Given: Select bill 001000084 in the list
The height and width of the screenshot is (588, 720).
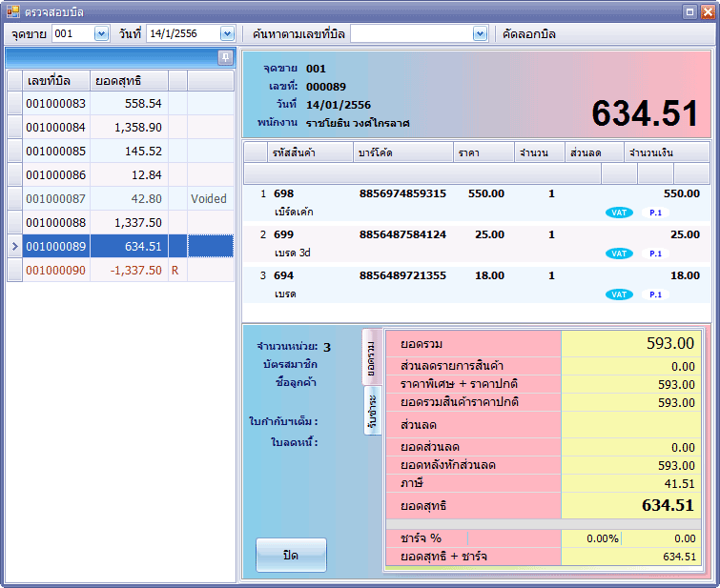Looking at the screenshot, I should point(55,128).
